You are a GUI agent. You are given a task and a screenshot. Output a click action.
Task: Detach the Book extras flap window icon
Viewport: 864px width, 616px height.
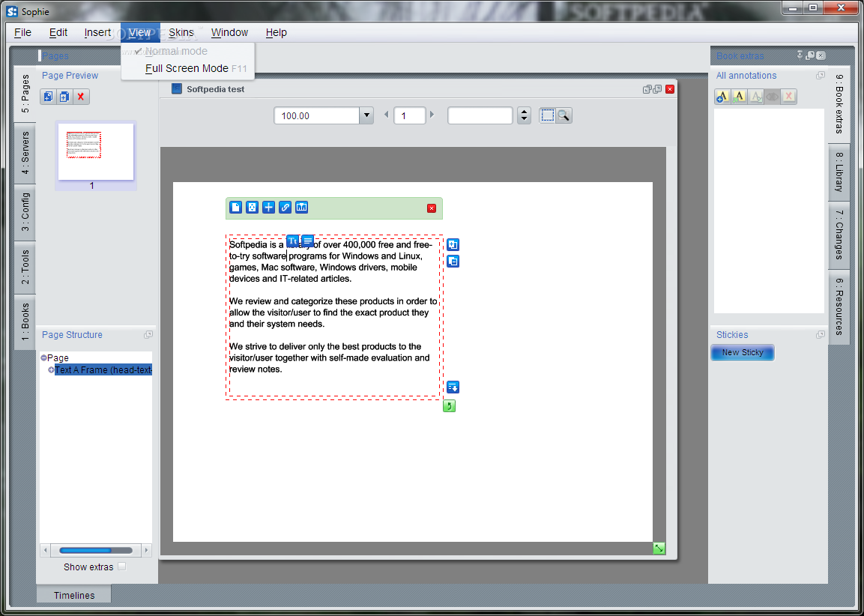click(x=810, y=55)
